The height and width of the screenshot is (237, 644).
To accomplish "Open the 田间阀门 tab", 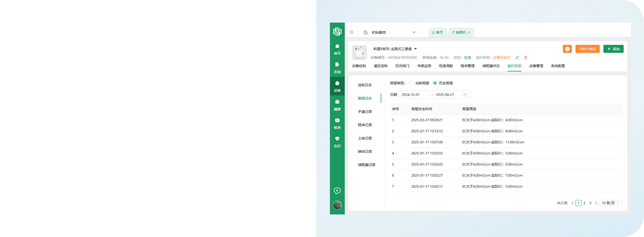I will pos(402,65).
